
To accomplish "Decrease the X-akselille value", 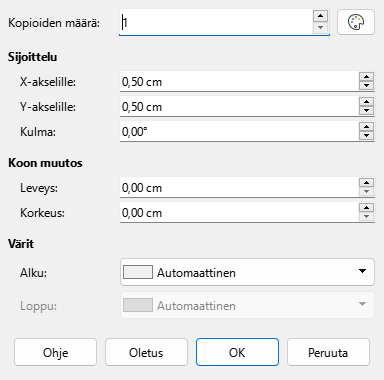I will click(x=366, y=85).
